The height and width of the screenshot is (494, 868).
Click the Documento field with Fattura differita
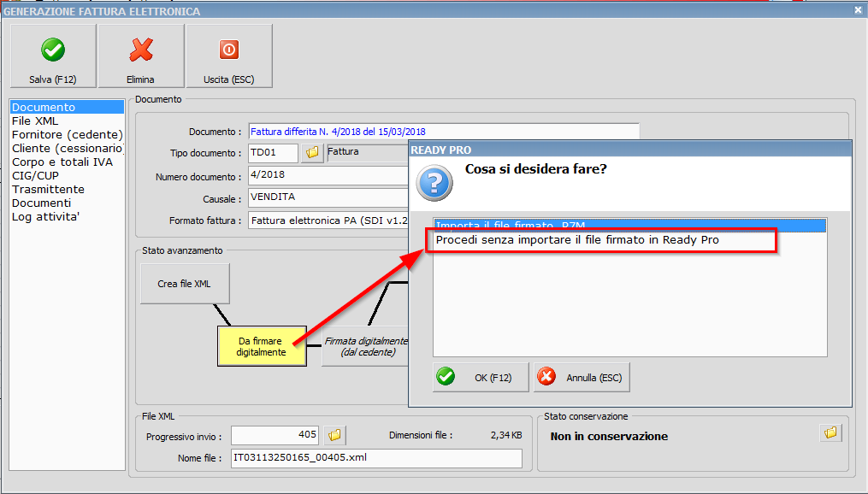pyautogui.click(x=444, y=132)
